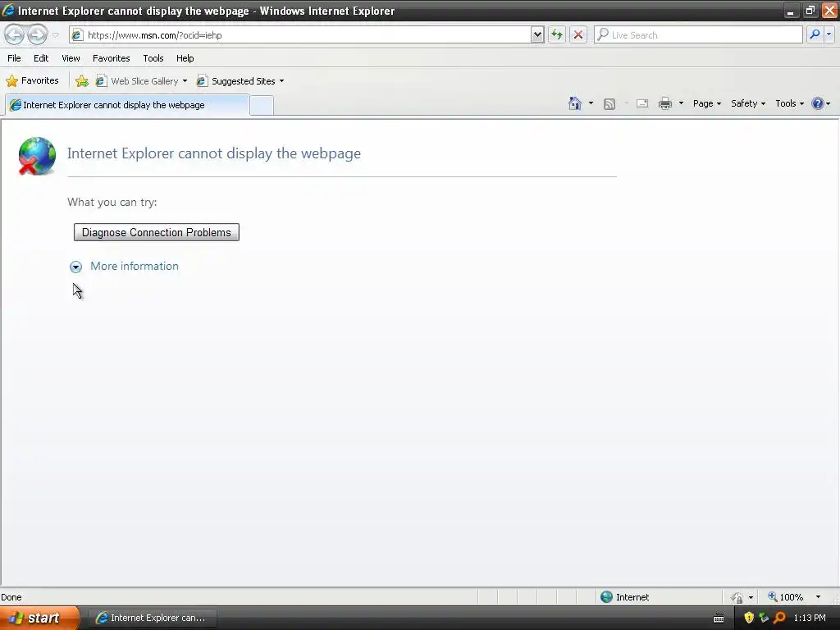Screen dimensions: 840x630
Task: Click the globe error icon on page
Action: coord(36,156)
